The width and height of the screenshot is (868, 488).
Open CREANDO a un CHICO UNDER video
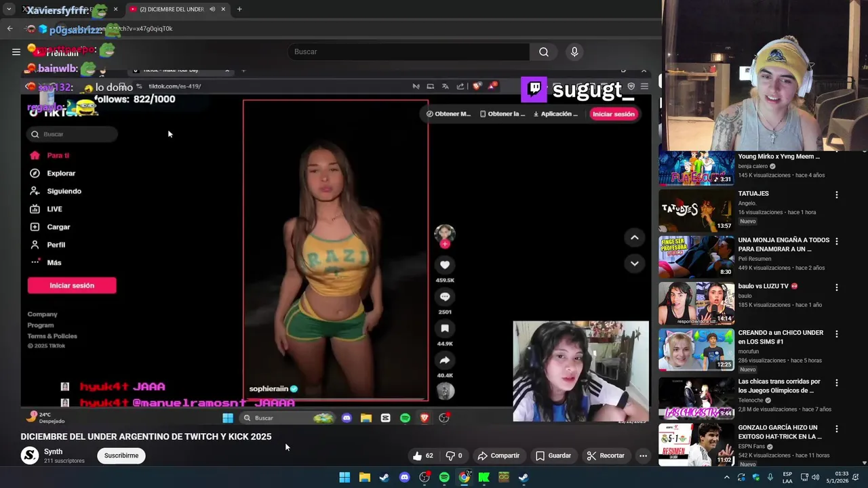pyautogui.click(x=696, y=350)
